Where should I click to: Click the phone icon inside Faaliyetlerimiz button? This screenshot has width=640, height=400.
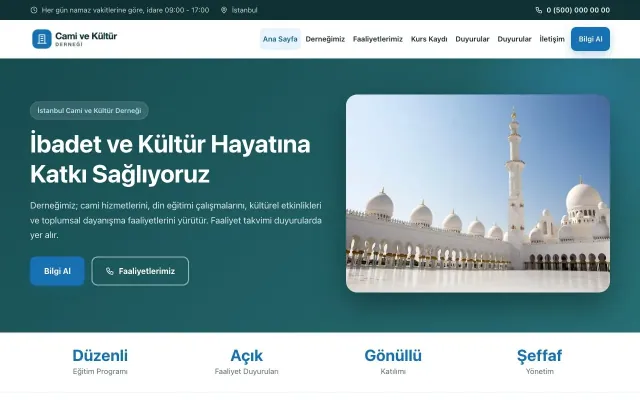coord(109,271)
